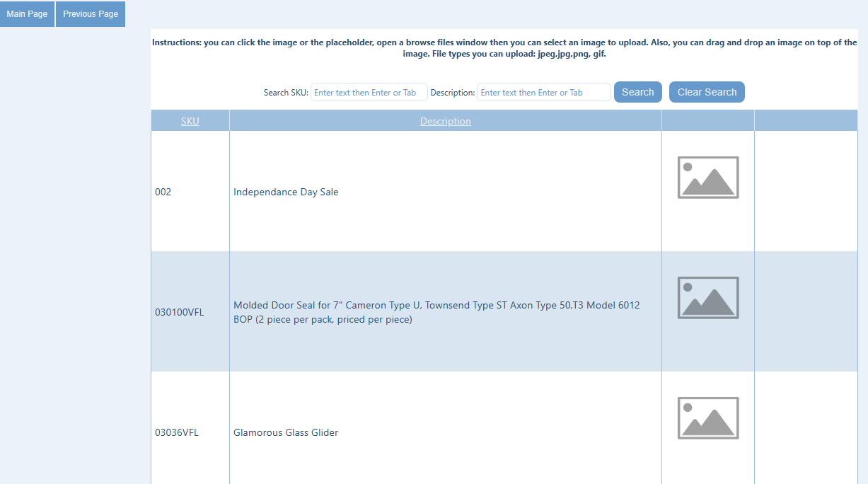Select the Molded Door Seal description text

click(436, 312)
